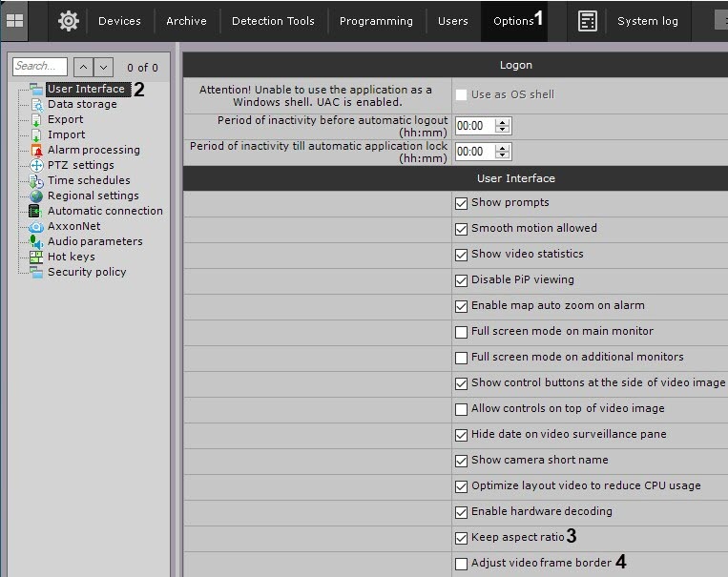Select the Alarm processing tree icon
Screen dimensions: 728x577
point(35,150)
